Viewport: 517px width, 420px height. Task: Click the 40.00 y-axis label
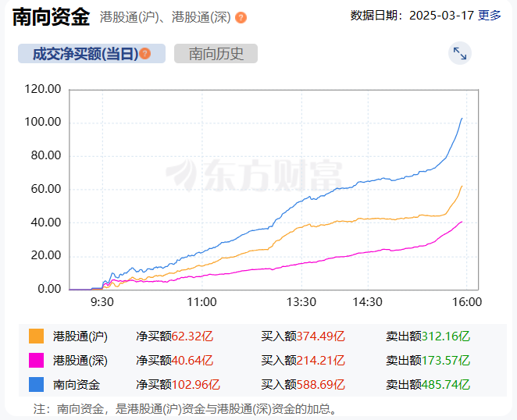click(46, 222)
